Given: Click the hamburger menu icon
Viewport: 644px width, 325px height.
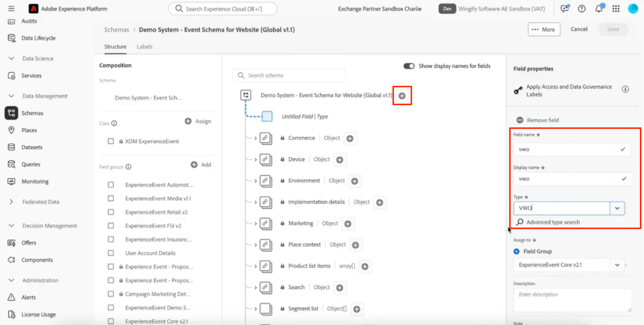Looking at the screenshot, I should (x=11, y=9).
